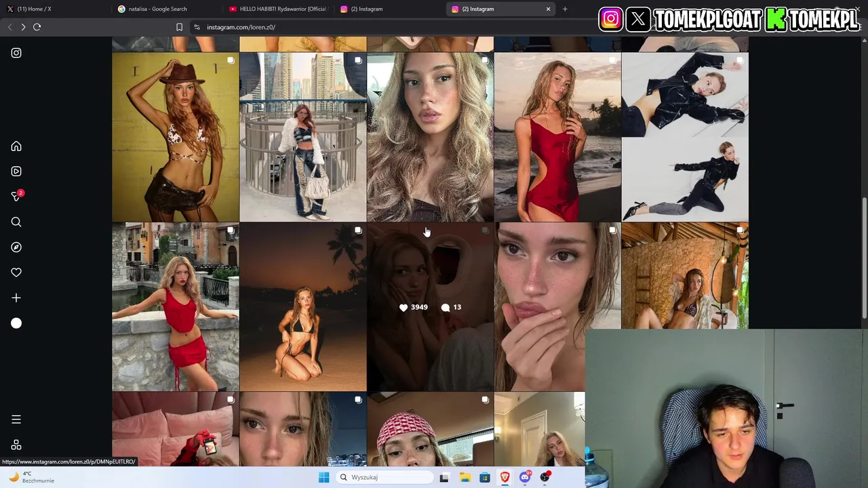Click the page vertical scrollbar

point(864,258)
